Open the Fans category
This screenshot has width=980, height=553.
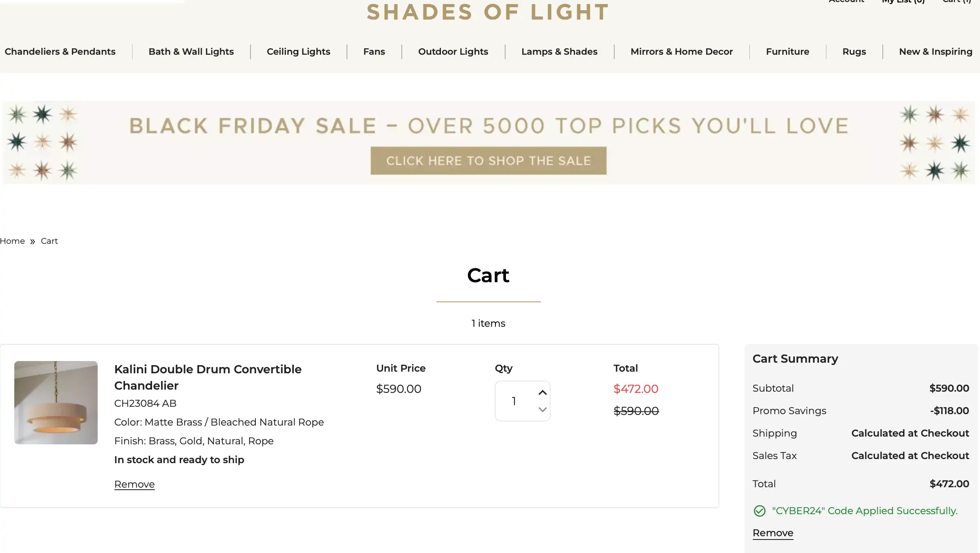[374, 51]
